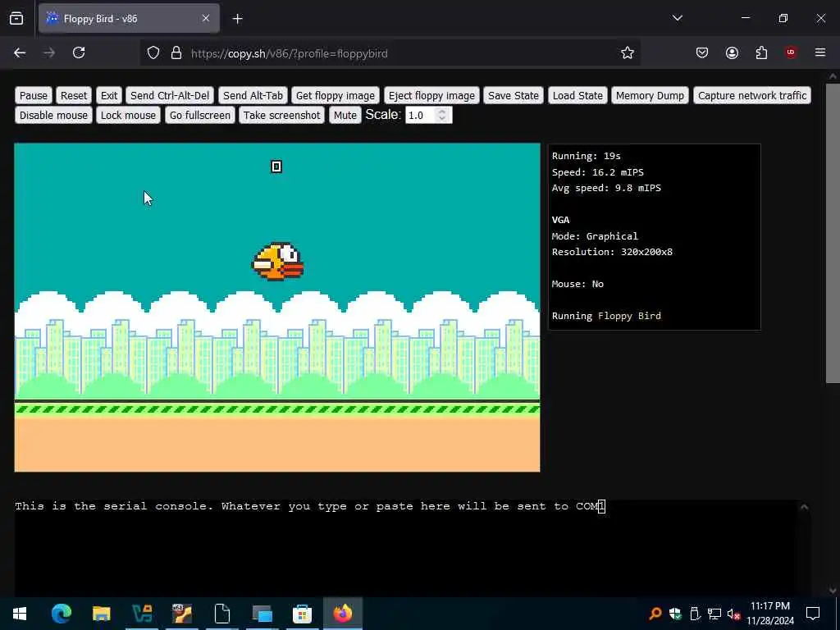840x630 pixels.
Task: Click the tray search magnifier icon
Action: point(655,614)
